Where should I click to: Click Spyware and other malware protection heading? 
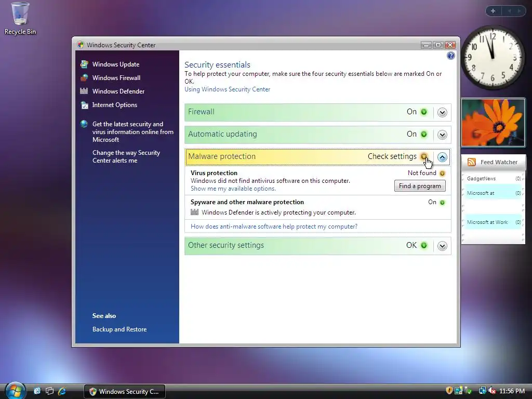point(247,202)
